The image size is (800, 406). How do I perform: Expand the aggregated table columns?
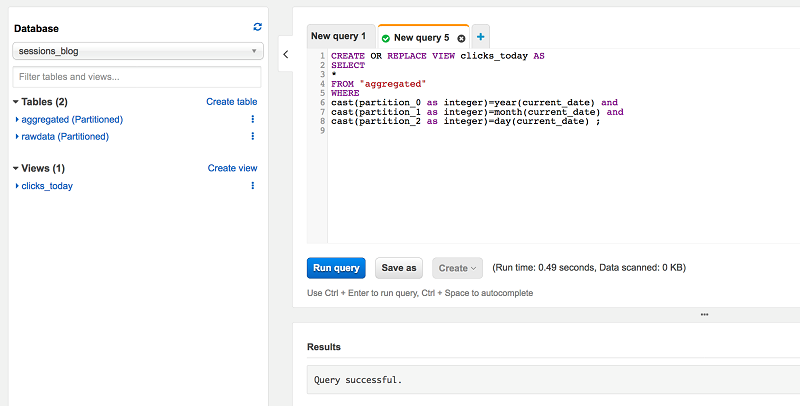pyautogui.click(x=17, y=120)
